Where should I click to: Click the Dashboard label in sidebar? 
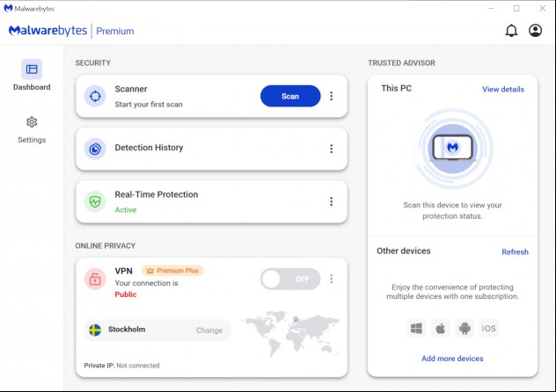pyautogui.click(x=32, y=87)
